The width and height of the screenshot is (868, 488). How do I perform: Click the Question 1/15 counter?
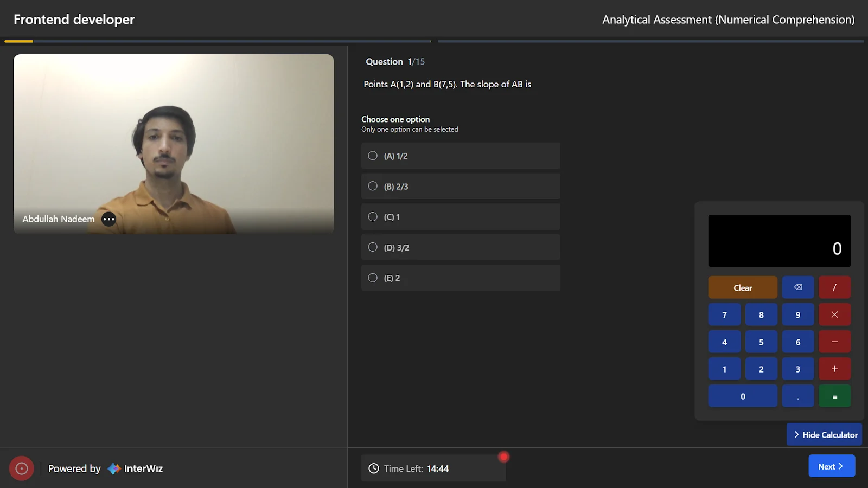click(x=395, y=62)
